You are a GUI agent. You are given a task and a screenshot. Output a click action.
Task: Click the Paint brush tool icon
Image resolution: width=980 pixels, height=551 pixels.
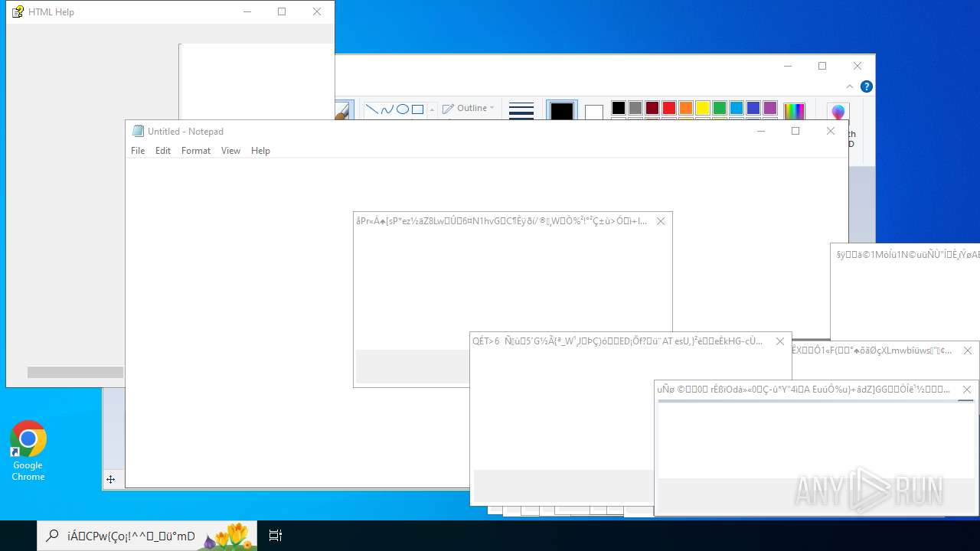point(342,112)
